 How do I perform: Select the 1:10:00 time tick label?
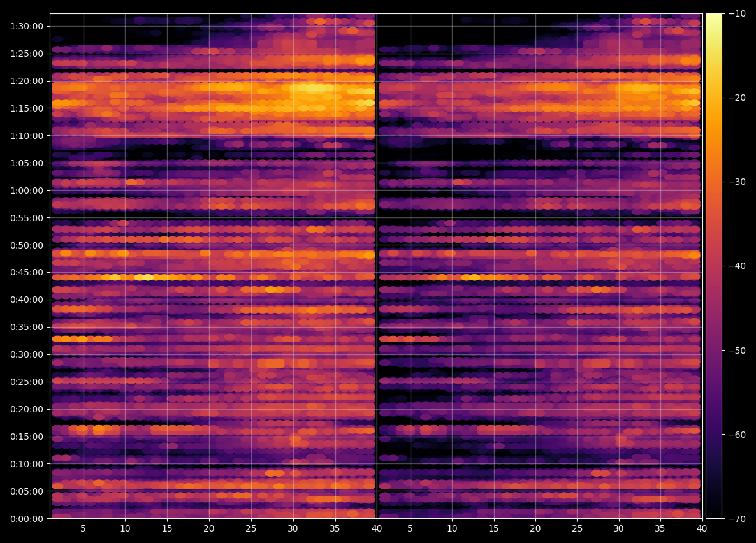[x=27, y=136]
